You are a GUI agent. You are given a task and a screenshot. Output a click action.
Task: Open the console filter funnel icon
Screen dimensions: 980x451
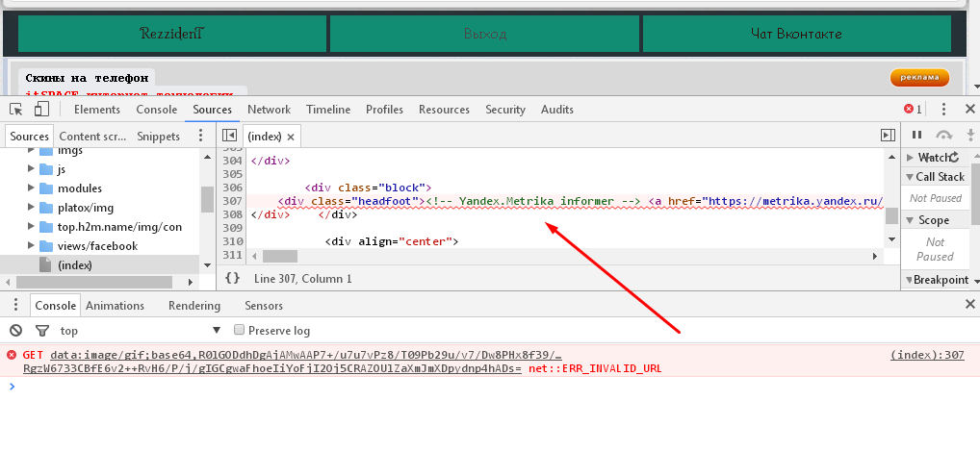[41, 331]
